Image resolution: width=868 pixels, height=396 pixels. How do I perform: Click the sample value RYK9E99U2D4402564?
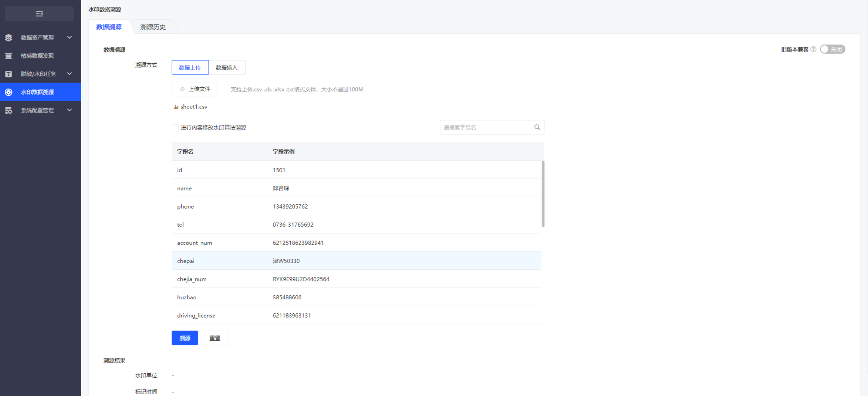click(301, 279)
